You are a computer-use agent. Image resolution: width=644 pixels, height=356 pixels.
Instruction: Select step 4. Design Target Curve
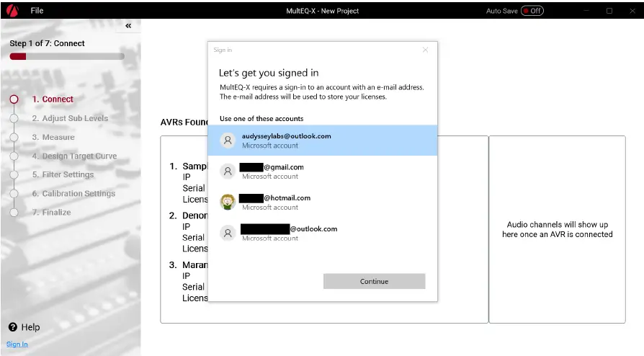(x=74, y=156)
